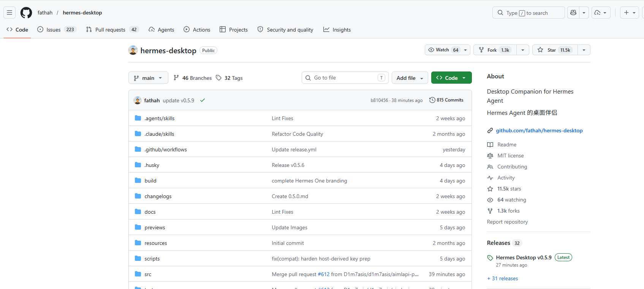Open the .github/workflows folder
The height and width of the screenshot is (289, 644).
(166, 149)
